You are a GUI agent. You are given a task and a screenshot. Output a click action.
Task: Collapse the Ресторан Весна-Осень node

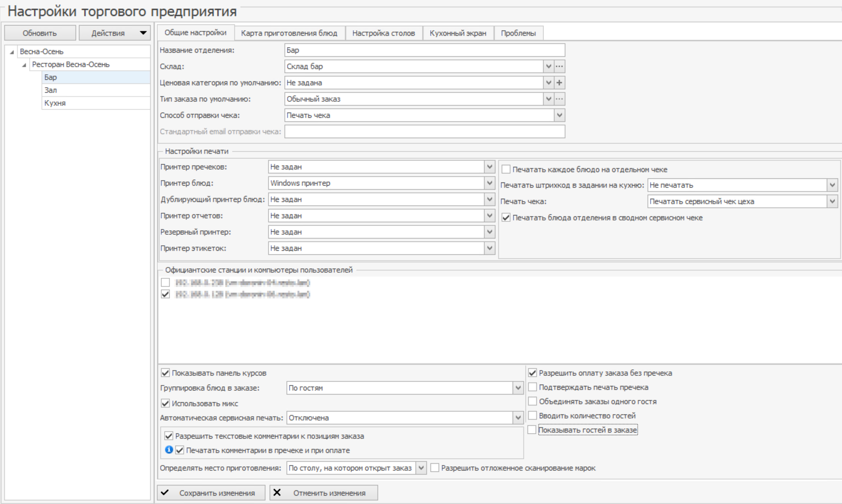click(x=24, y=65)
